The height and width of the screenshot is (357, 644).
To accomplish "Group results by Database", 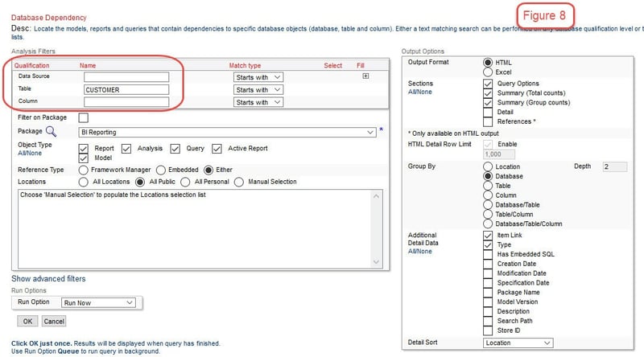I will pos(488,176).
